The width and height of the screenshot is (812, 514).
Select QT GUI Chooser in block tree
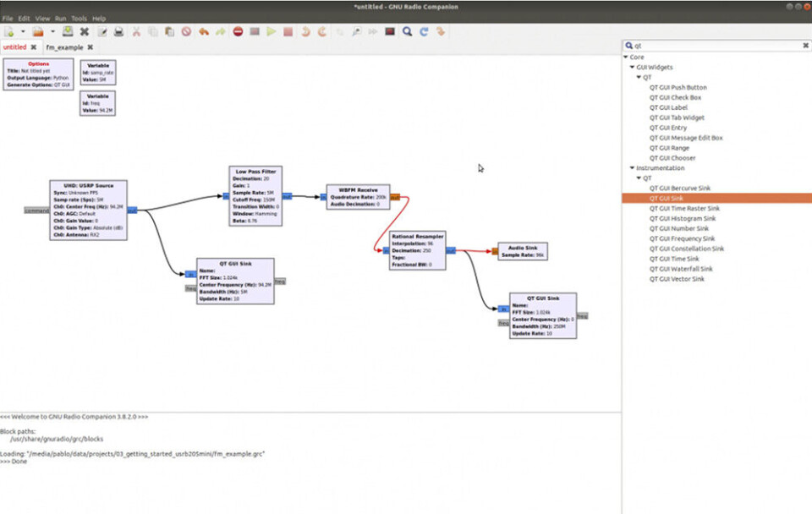tap(672, 158)
